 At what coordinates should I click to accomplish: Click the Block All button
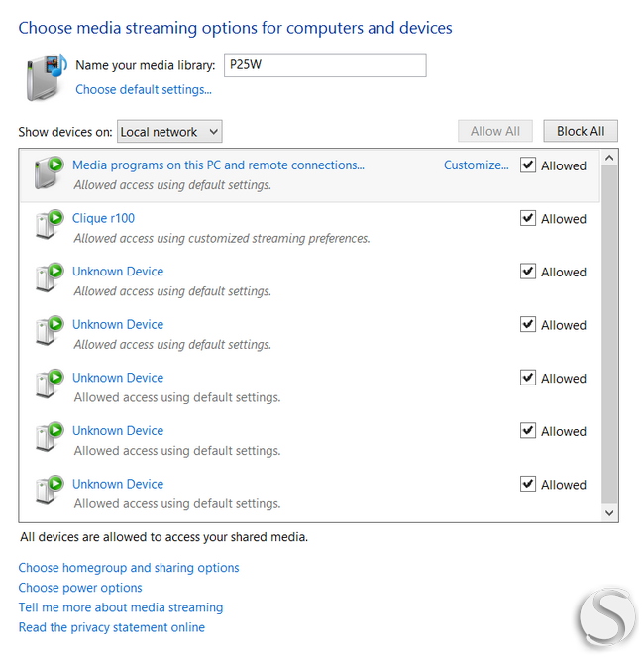coord(581,131)
